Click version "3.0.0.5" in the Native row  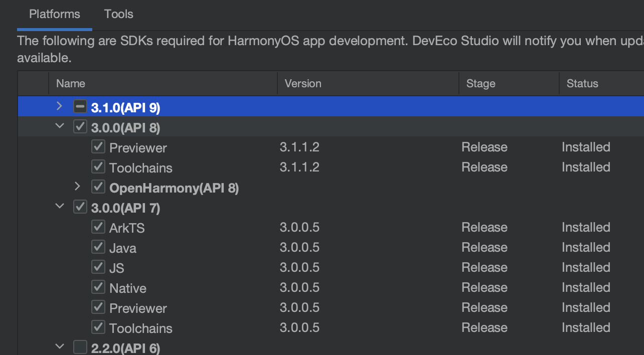pyautogui.click(x=299, y=287)
